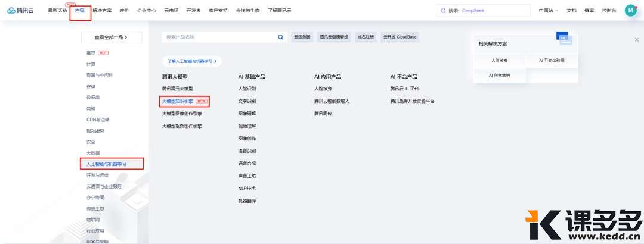This screenshot has width=644, height=244.
Task: Open 大模型知识引擎 product
Action: tap(178, 101)
